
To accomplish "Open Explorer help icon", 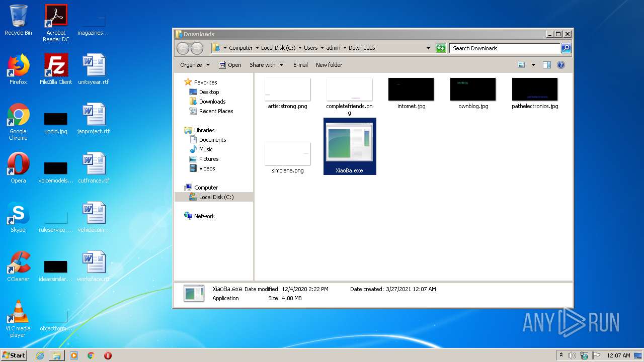I will point(561,65).
